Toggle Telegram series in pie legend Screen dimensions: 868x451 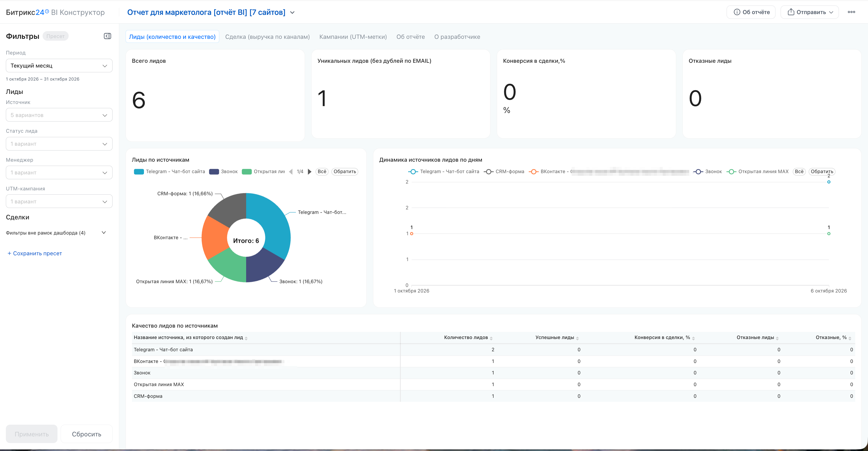170,172
